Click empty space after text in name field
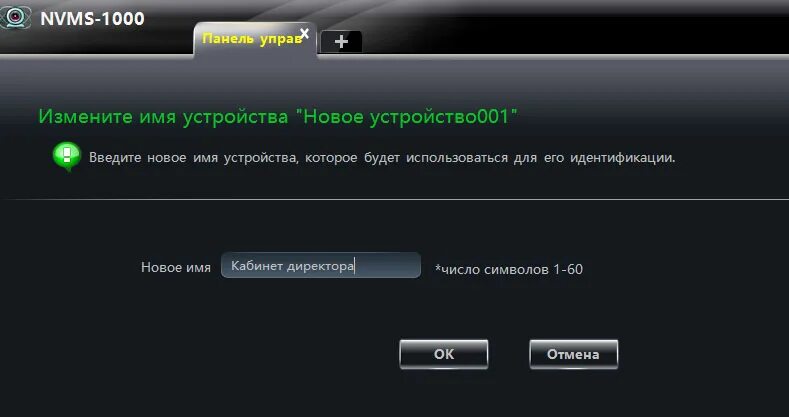789x417 pixels. 386,265
